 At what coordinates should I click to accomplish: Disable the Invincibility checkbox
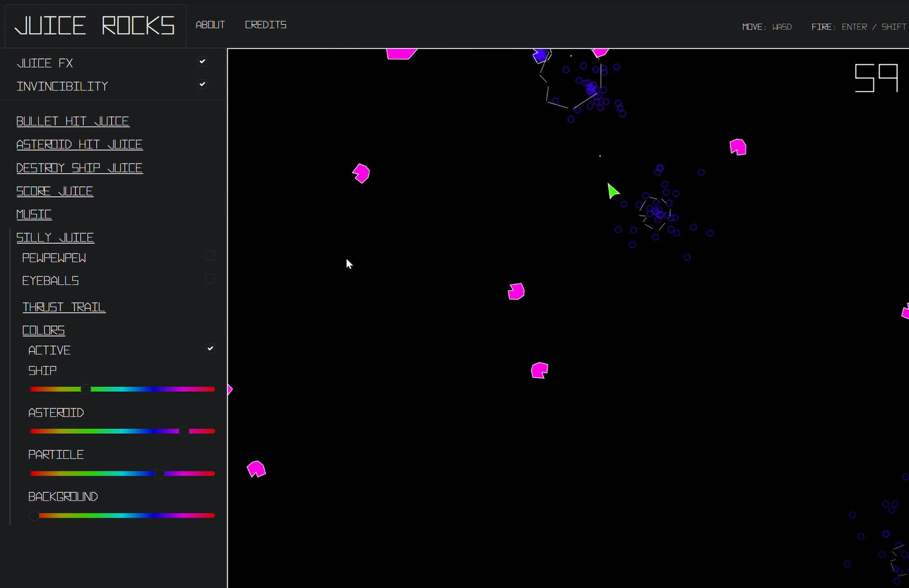202,84
